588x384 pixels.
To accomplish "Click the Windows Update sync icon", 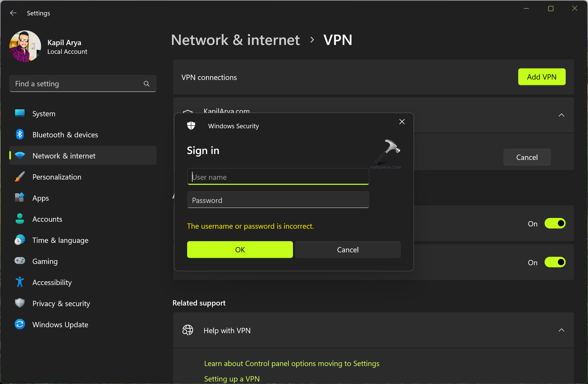I will pyautogui.click(x=20, y=325).
